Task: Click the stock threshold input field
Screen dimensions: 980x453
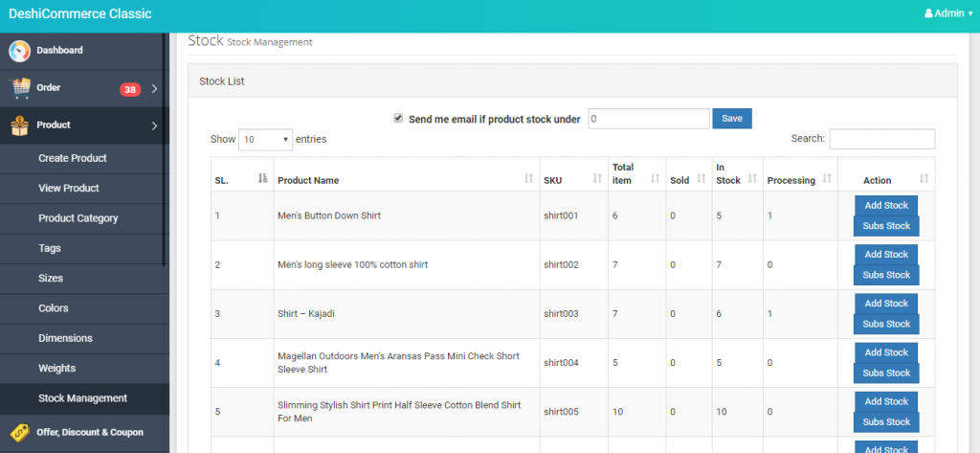Action: pos(649,119)
